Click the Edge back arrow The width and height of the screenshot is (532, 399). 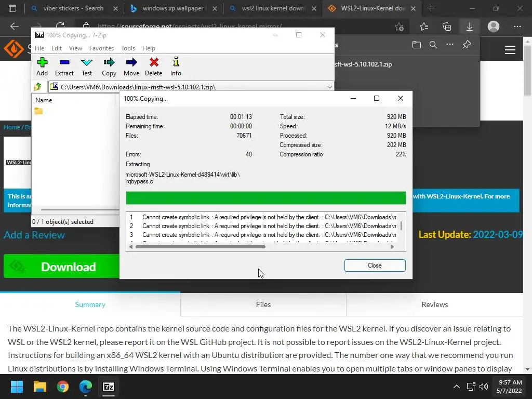pos(14,26)
